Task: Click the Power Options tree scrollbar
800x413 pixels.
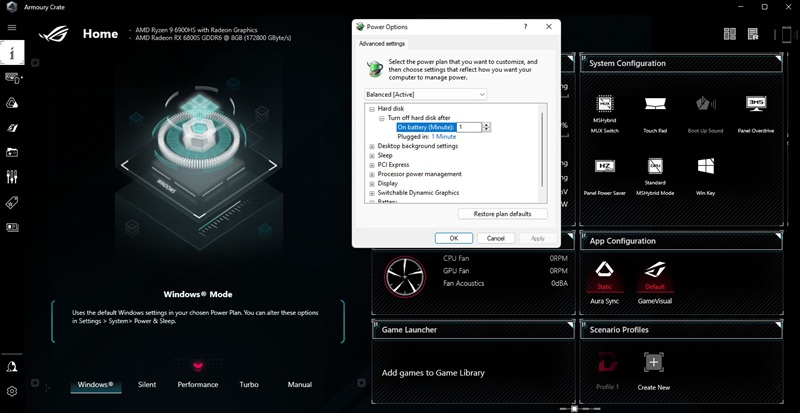Action: pos(542,149)
